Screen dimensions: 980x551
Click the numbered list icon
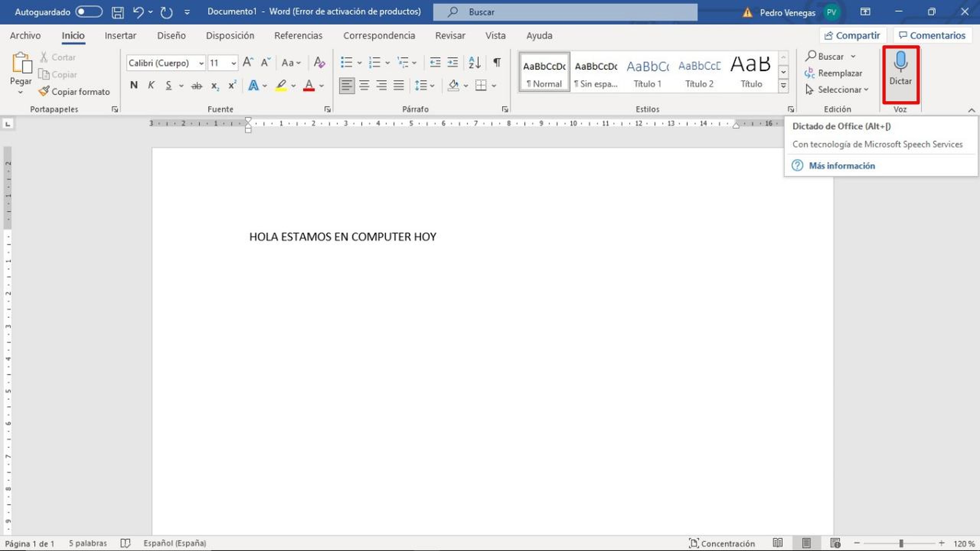coord(375,62)
